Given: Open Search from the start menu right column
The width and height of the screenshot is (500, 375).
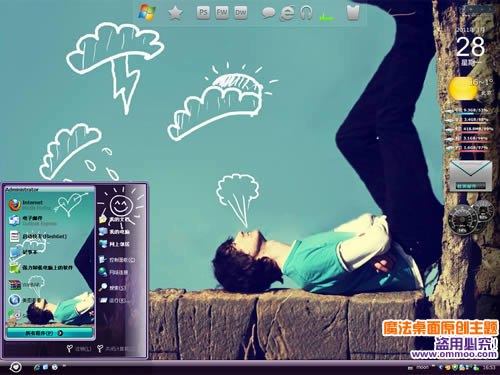Looking at the screenshot, I should pyautogui.click(x=112, y=287).
